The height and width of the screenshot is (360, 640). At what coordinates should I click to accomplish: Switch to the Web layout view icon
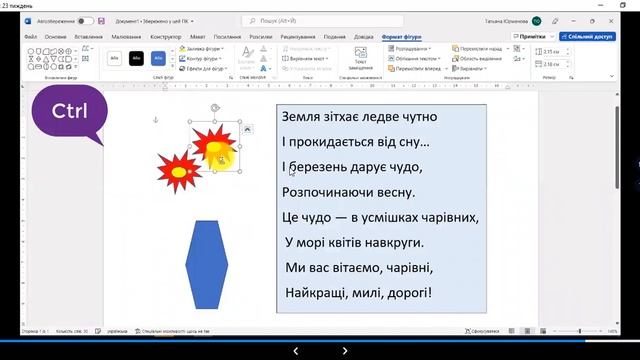[x=542, y=331]
